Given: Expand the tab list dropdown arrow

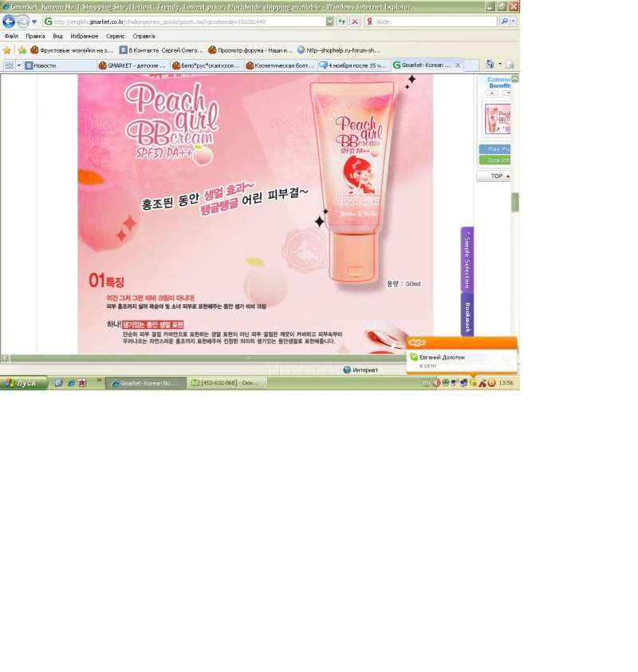Looking at the screenshot, I should [19, 65].
